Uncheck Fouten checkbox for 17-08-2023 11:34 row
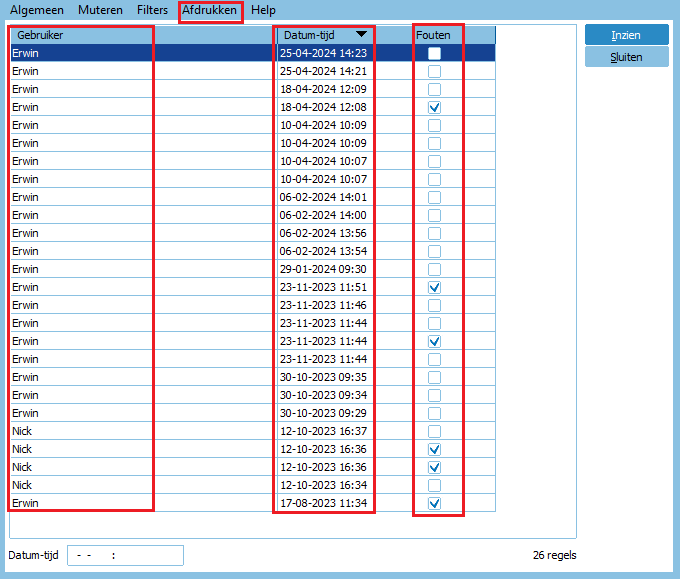This screenshot has width=680, height=579. tap(434, 503)
